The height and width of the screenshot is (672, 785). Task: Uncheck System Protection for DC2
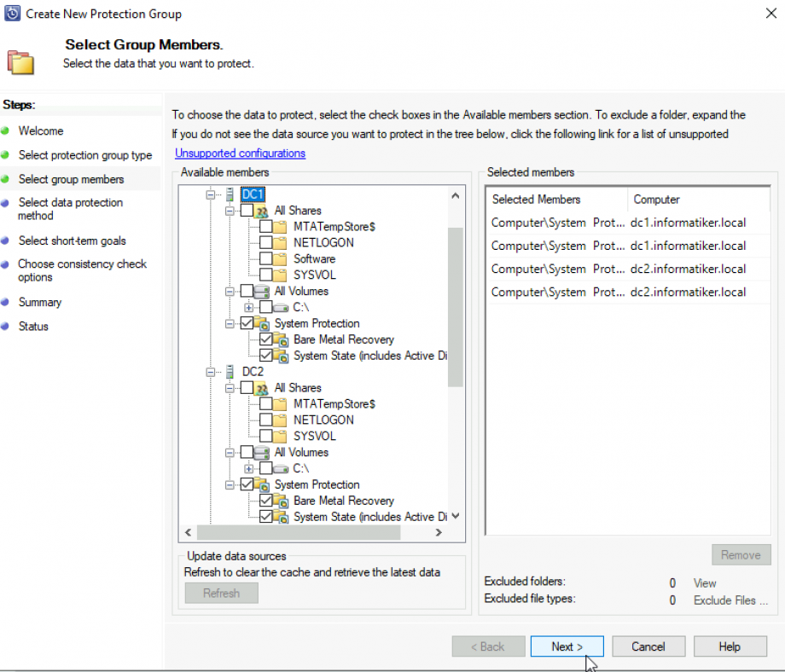pos(246,484)
